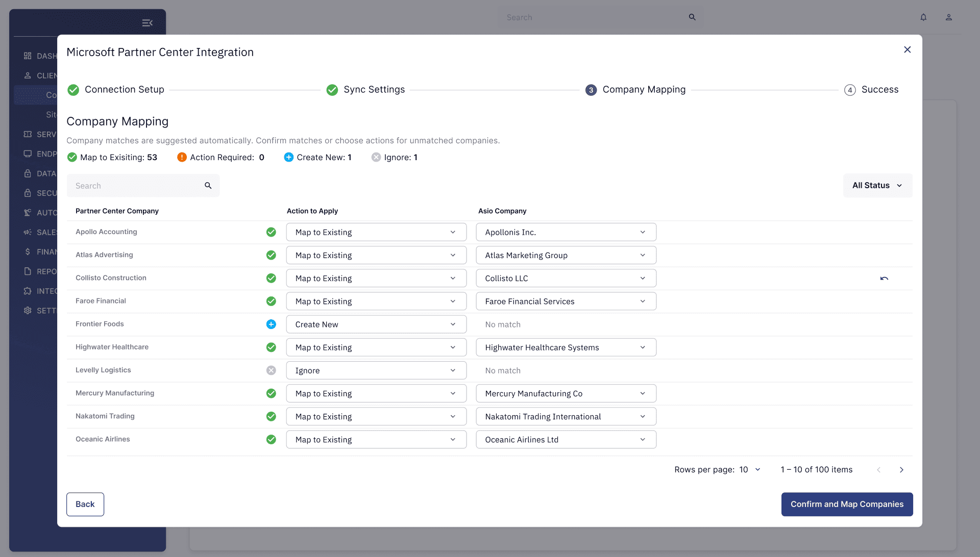Open the Oceanic Airlines Ltd company dropdown
The image size is (980, 557).
[x=566, y=440]
